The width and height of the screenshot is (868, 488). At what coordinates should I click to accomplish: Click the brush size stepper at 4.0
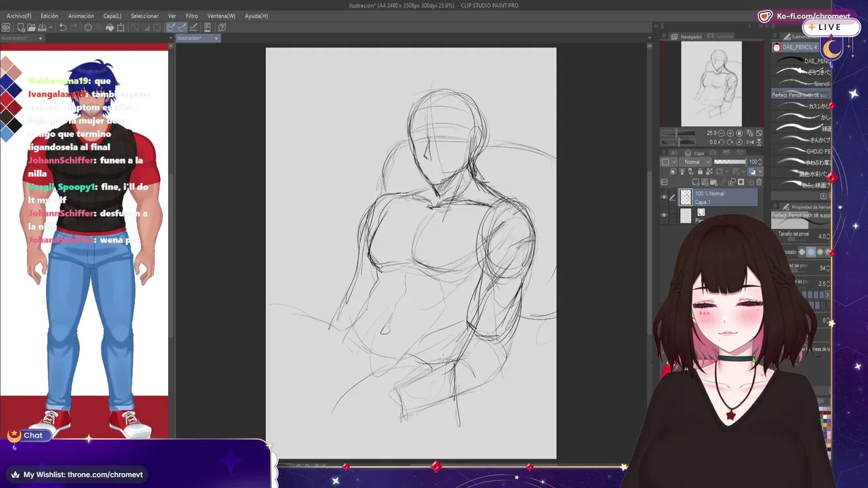(x=829, y=237)
